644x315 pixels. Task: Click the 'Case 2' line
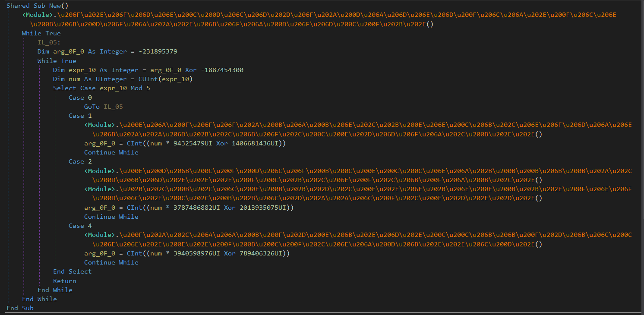(80, 161)
